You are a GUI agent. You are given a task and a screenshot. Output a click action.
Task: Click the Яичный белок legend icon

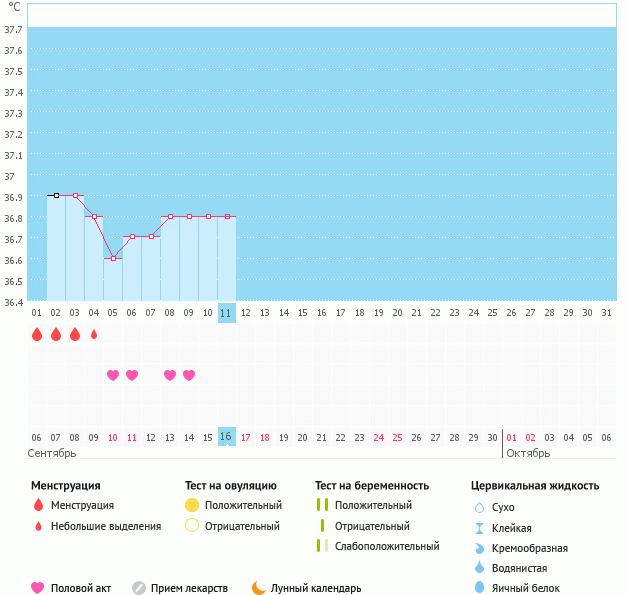tap(479, 588)
